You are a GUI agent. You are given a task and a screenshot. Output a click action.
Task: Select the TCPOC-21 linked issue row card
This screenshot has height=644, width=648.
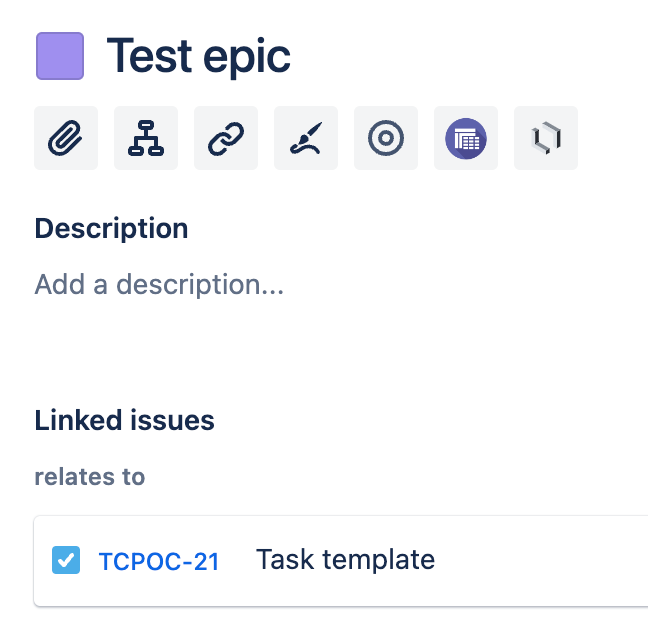341,561
